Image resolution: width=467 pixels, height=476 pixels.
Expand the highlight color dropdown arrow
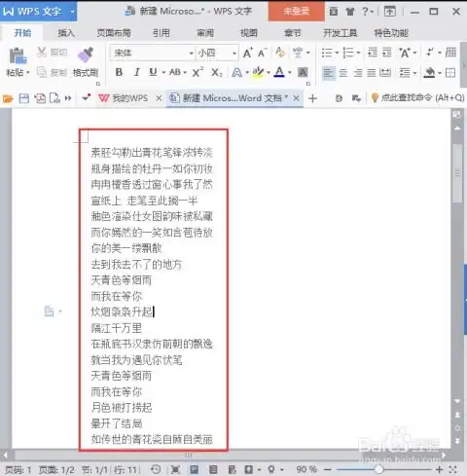click(x=269, y=72)
